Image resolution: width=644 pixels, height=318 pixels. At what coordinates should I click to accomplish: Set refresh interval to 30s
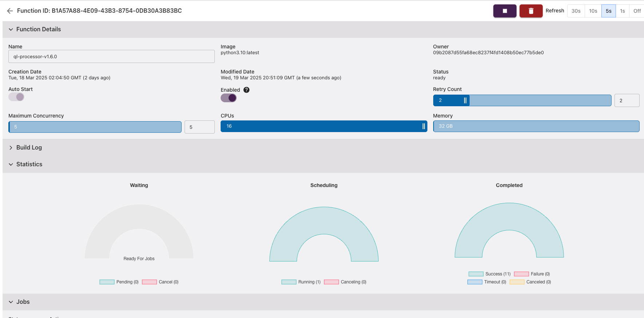576,11
